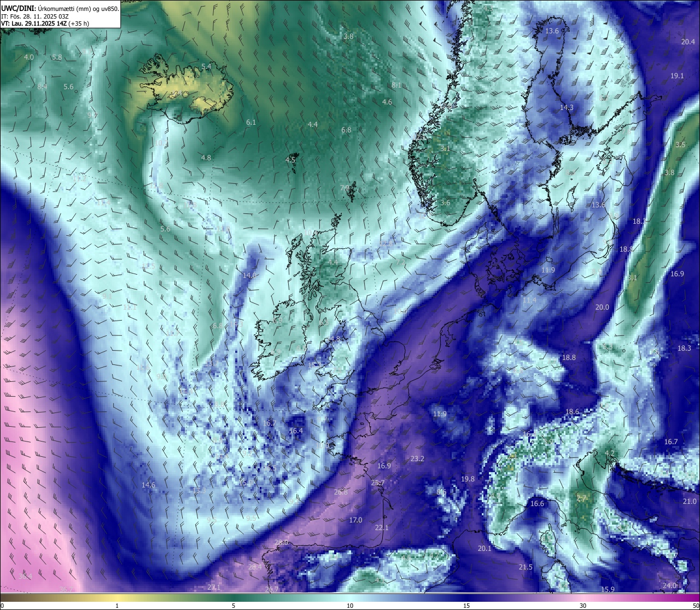Click the "16.6" value label
700x610 pixels.
pos(538,504)
